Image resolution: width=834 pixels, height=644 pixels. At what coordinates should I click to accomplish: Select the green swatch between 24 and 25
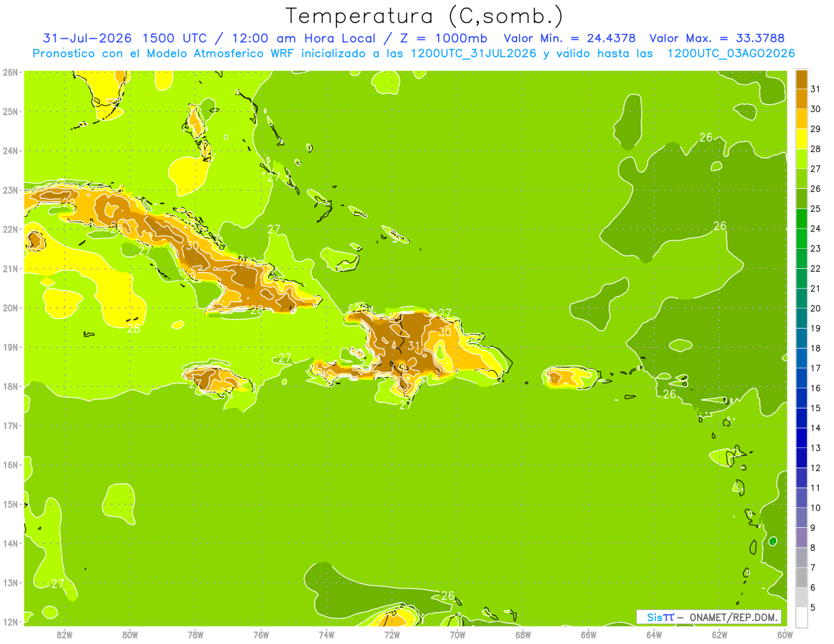pos(801,219)
